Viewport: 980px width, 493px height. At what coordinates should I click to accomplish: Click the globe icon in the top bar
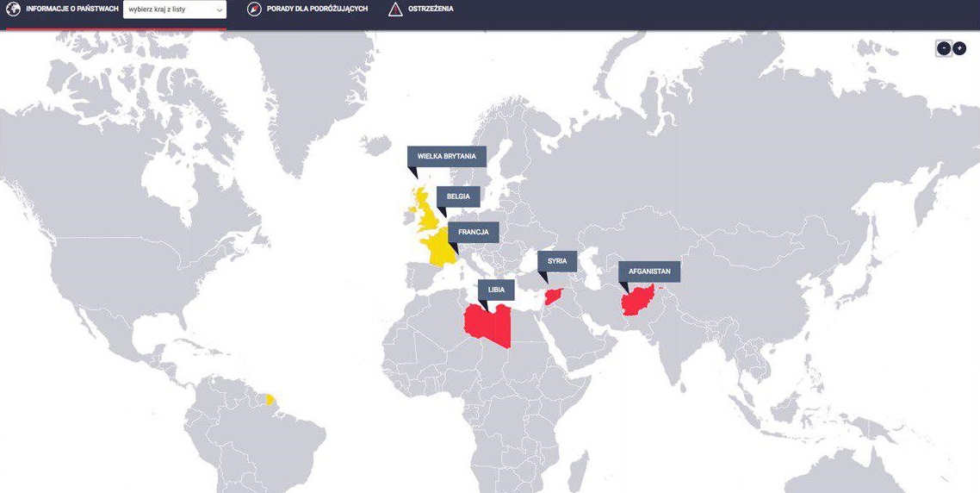13,9
